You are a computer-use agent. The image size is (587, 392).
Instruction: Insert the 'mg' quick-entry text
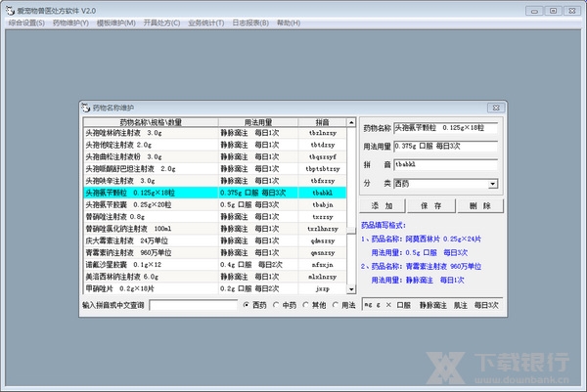click(369, 305)
